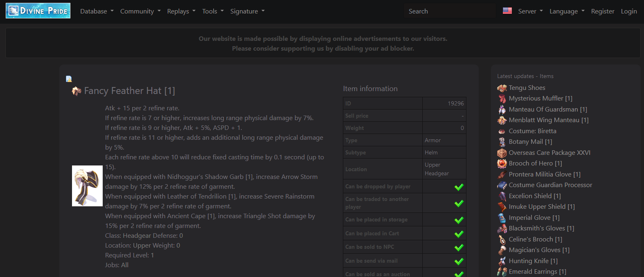The height and width of the screenshot is (277, 644).
Task: Click the small hat icon beside title
Action: tap(77, 91)
